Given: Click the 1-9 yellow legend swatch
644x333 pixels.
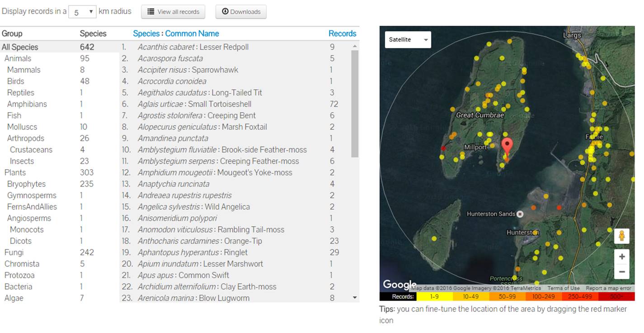Looking at the screenshot, I should tap(434, 297).
